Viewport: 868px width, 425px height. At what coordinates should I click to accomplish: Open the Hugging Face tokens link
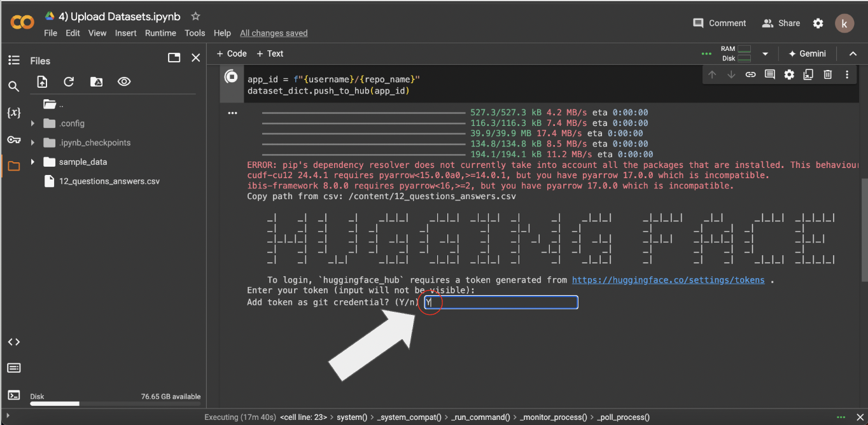coord(668,280)
